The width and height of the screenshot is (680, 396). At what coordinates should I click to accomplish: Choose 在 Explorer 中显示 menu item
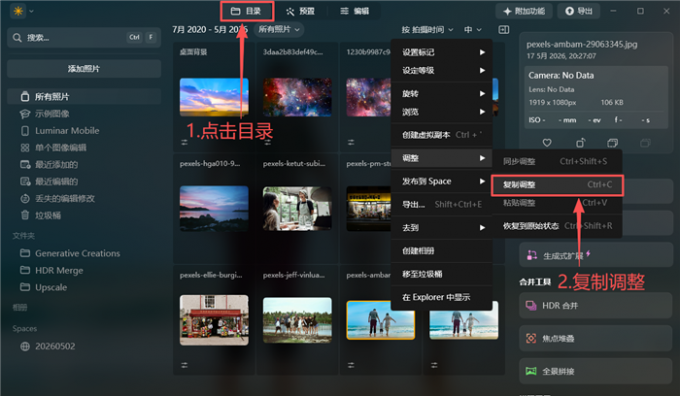[441, 298]
